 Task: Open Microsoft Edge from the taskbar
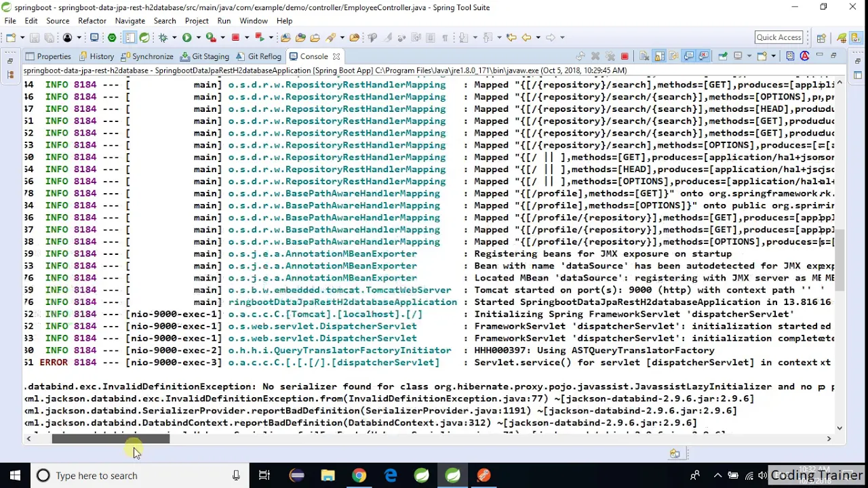(391, 475)
